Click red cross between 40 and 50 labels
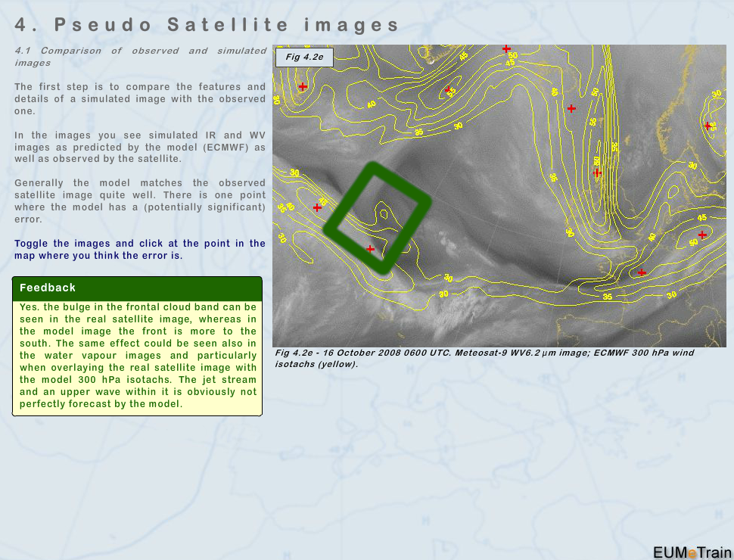 pos(571,108)
